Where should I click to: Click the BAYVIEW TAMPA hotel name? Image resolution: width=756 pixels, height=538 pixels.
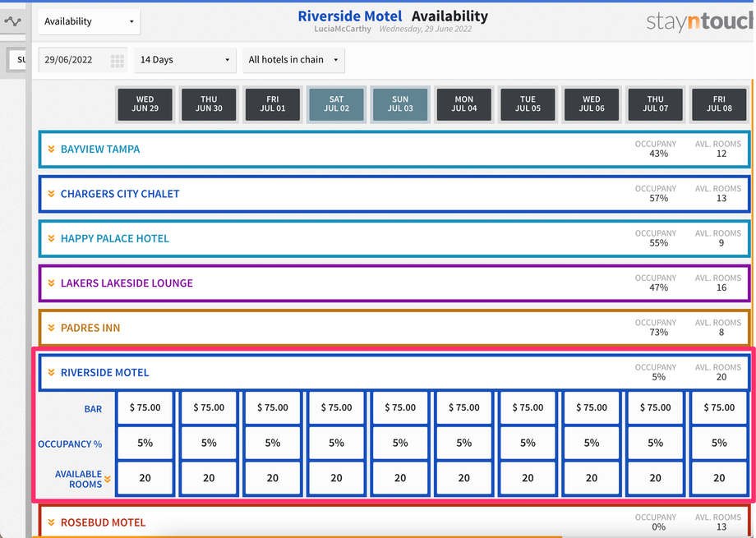(100, 149)
